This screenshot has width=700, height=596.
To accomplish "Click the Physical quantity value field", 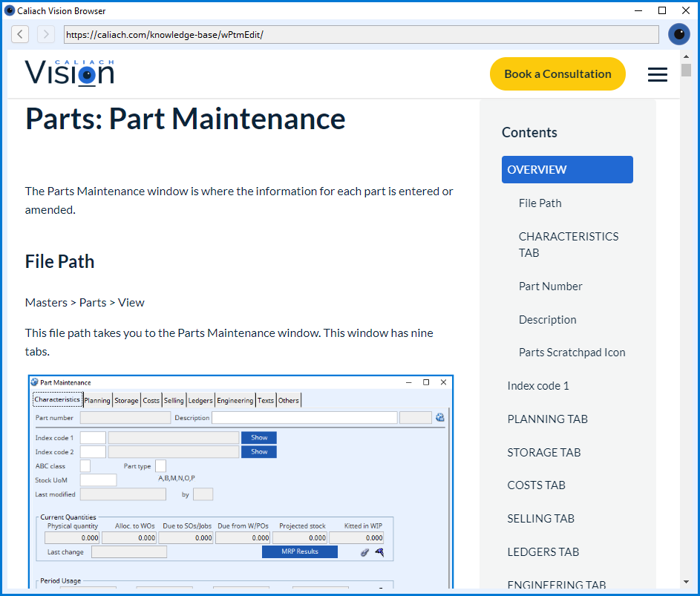I will tap(72, 538).
